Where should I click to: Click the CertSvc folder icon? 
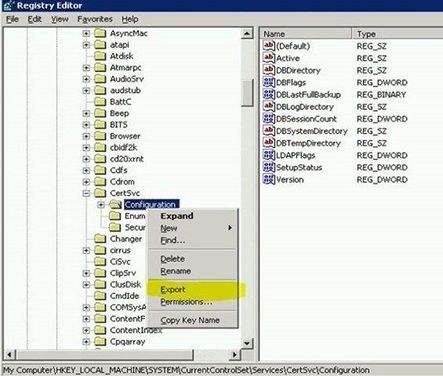[100, 193]
